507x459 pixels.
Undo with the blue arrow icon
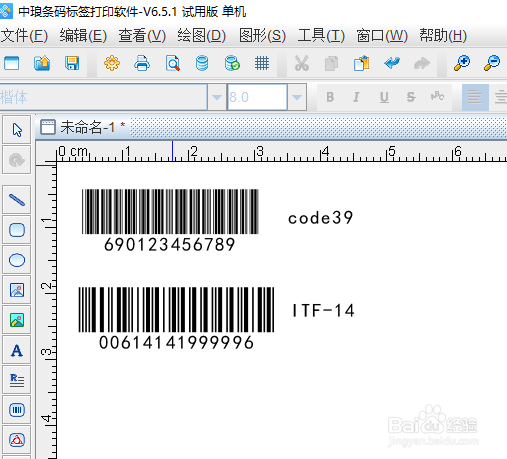click(x=392, y=63)
